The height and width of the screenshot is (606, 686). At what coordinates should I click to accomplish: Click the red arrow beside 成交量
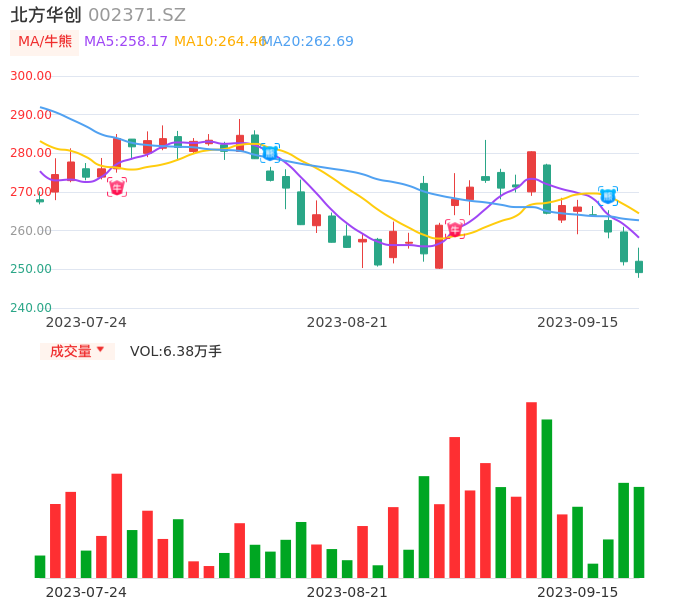point(100,351)
